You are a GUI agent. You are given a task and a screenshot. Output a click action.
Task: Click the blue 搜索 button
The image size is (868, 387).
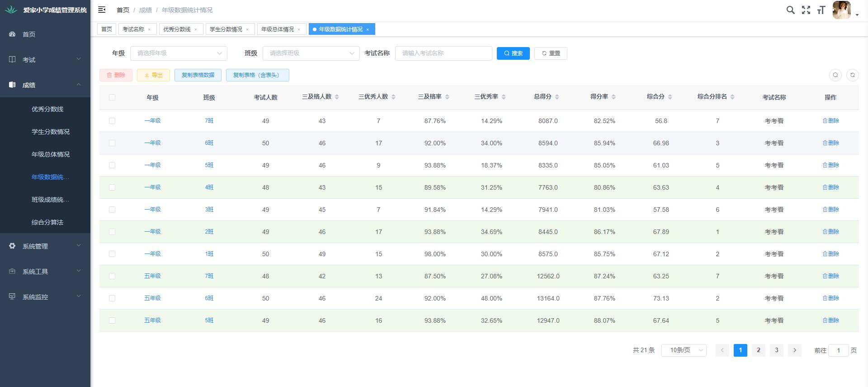(513, 53)
